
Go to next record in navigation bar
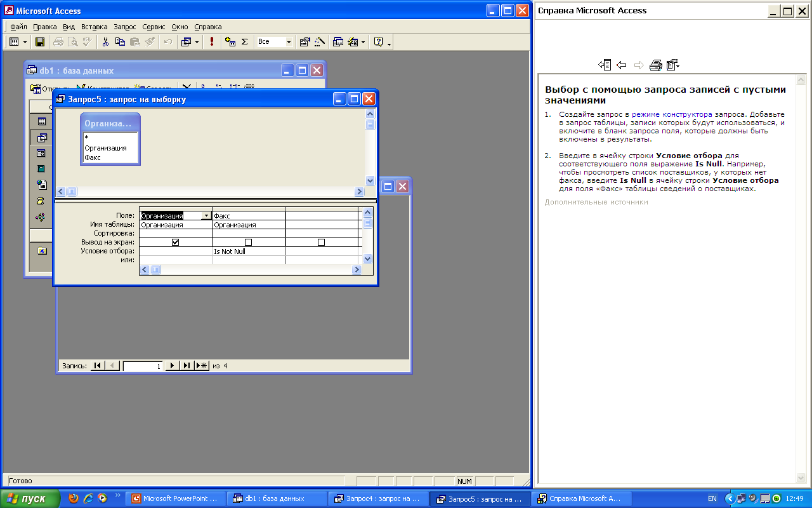pos(171,366)
